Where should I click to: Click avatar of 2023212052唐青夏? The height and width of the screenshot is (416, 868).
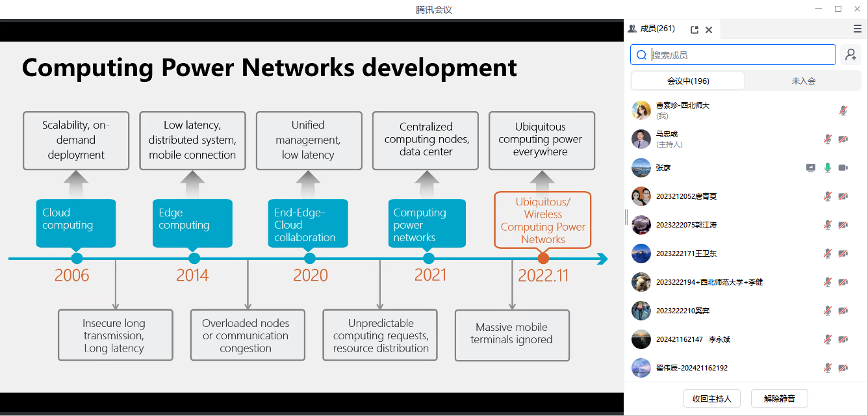641,196
